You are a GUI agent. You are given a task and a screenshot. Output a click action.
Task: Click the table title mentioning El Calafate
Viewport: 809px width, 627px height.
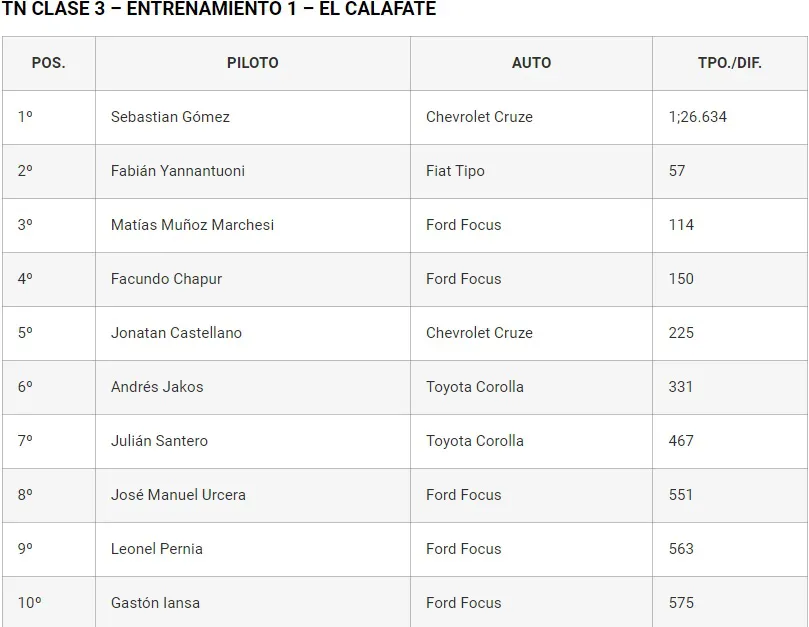pyautogui.click(x=219, y=10)
